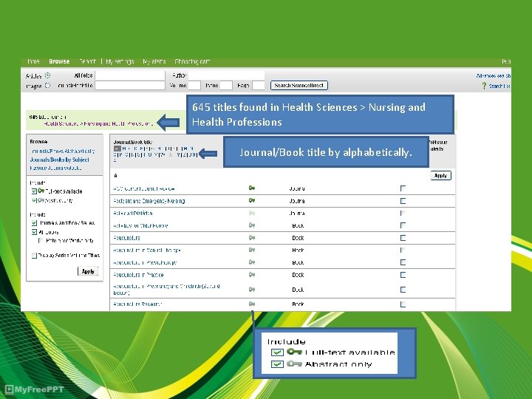Open the Search menu item
532x399 pixels.
[87, 61]
